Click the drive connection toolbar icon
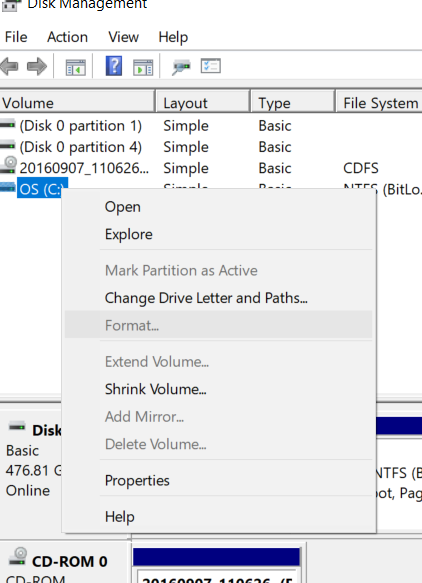The height and width of the screenshot is (583, 422). [x=181, y=67]
